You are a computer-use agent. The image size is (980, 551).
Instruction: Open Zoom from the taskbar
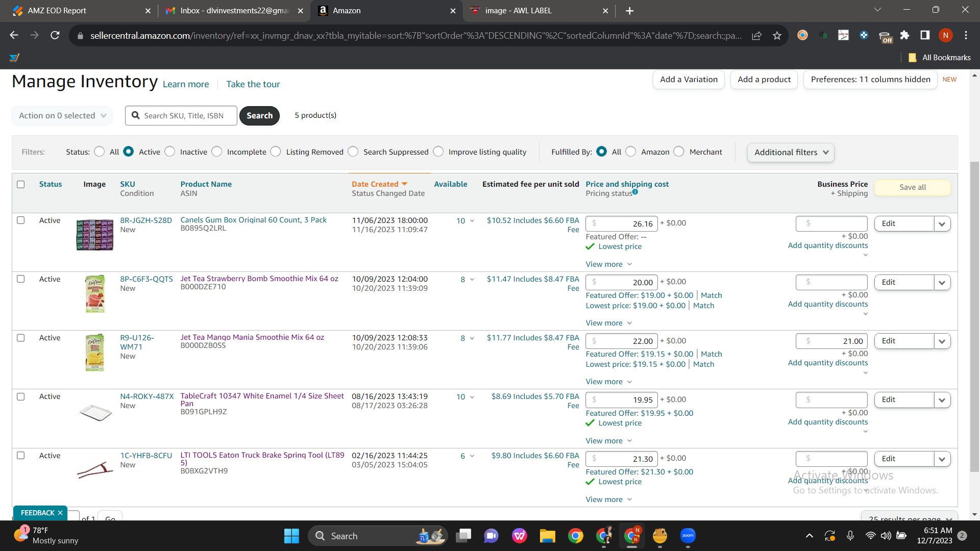click(688, 536)
